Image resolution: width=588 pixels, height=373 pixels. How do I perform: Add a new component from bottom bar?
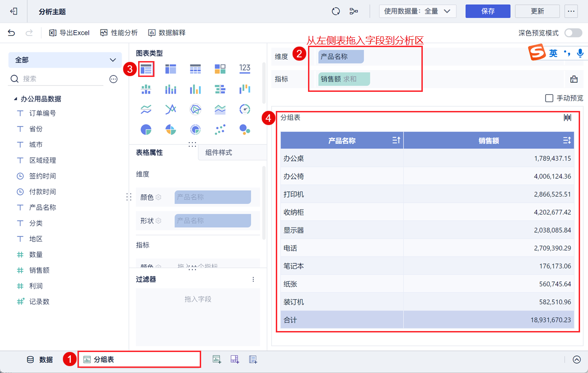click(217, 359)
